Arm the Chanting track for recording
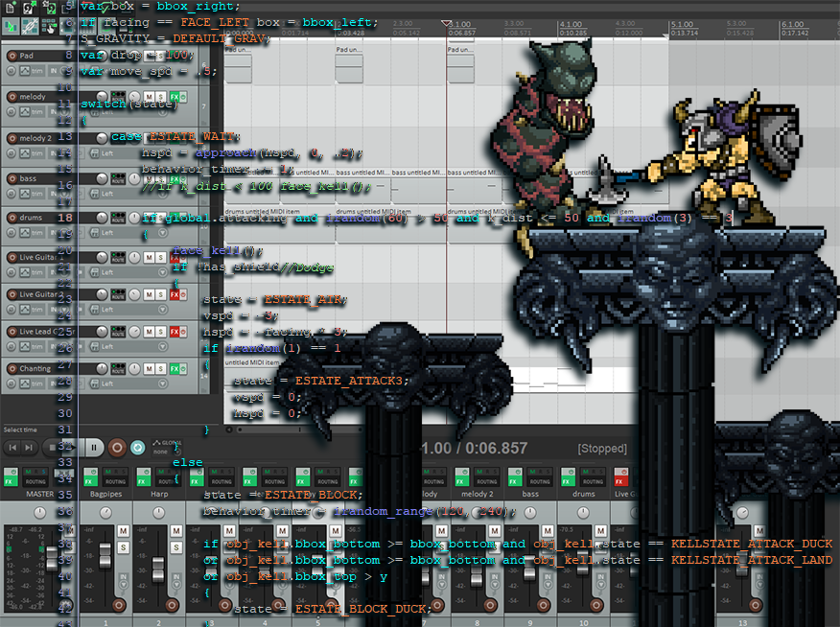840x627 pixels. 12,368
